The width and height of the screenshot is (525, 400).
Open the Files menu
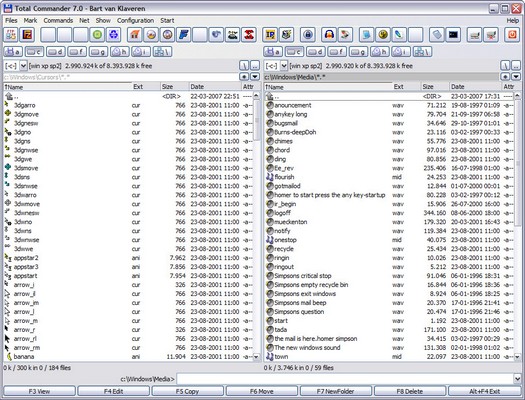click(11, 20)
